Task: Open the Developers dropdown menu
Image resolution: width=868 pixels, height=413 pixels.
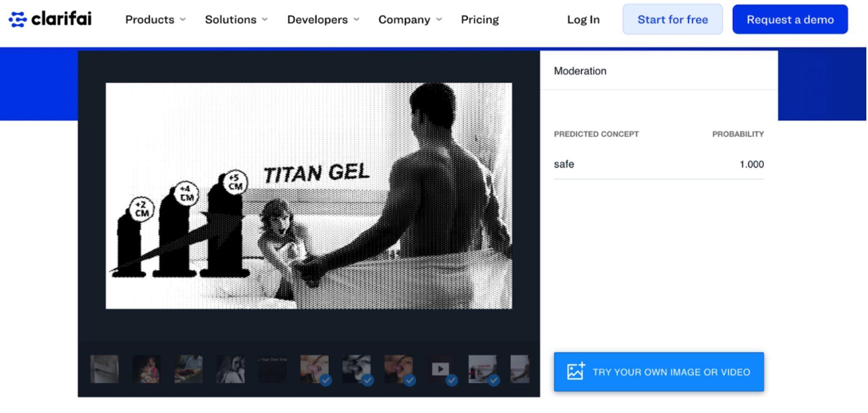Action: tap(323, 20)
